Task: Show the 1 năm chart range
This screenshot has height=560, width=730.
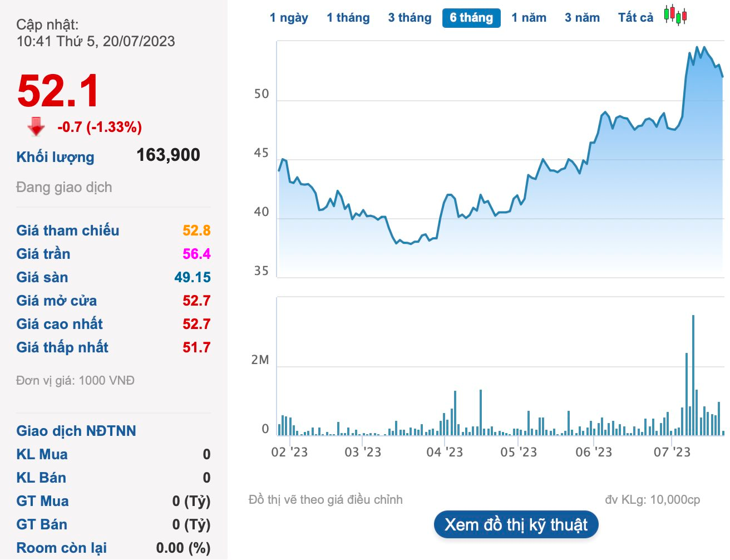Action: point(529,18)
